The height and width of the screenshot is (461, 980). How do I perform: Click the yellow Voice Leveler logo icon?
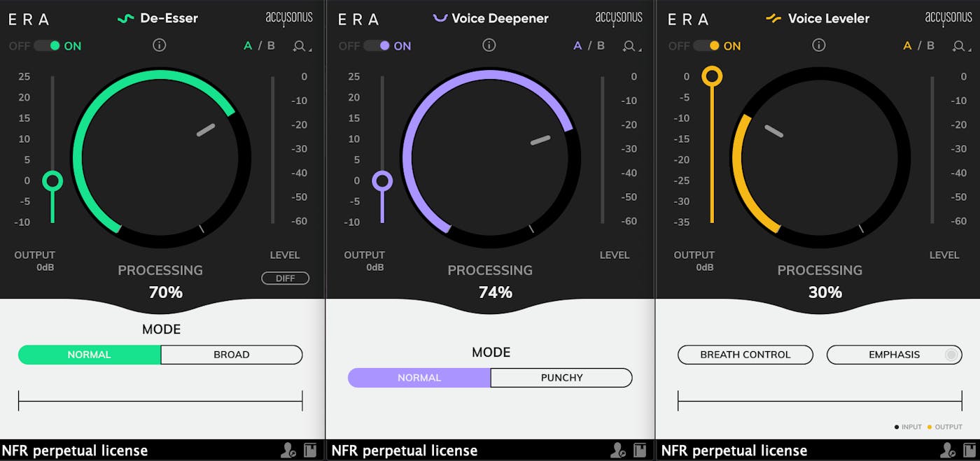click(773, 18)
